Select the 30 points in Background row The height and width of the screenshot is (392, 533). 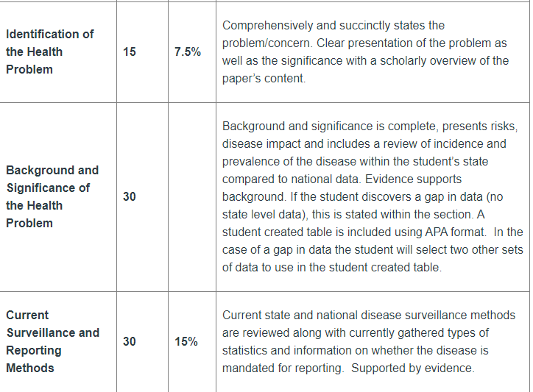[129, 196]
